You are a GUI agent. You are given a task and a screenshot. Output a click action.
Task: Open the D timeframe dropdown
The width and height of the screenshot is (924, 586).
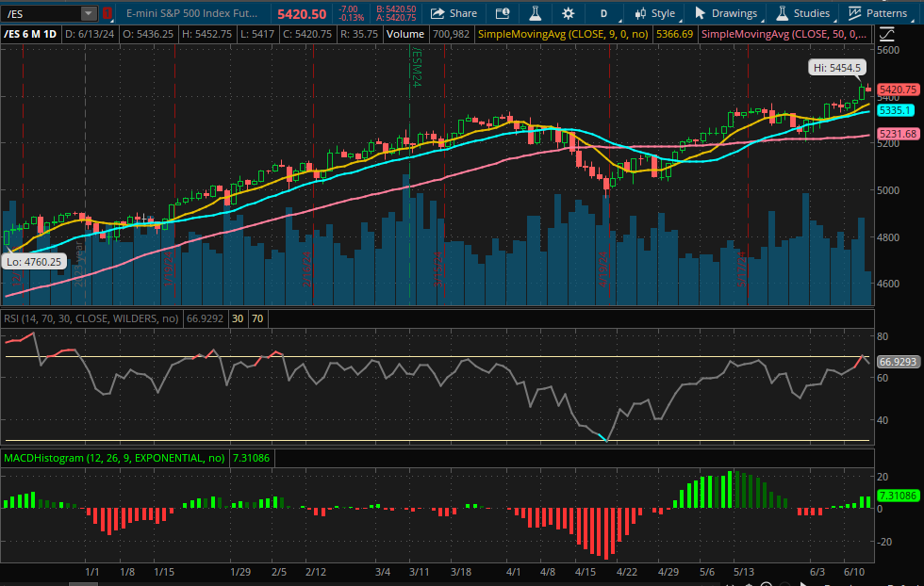click(x=603, y=13)
